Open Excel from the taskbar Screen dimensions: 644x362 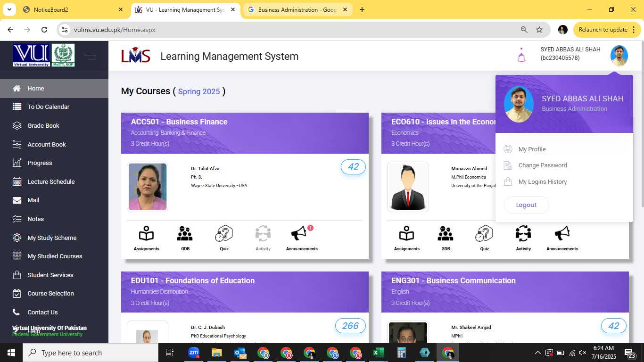(x=378, y=353)
